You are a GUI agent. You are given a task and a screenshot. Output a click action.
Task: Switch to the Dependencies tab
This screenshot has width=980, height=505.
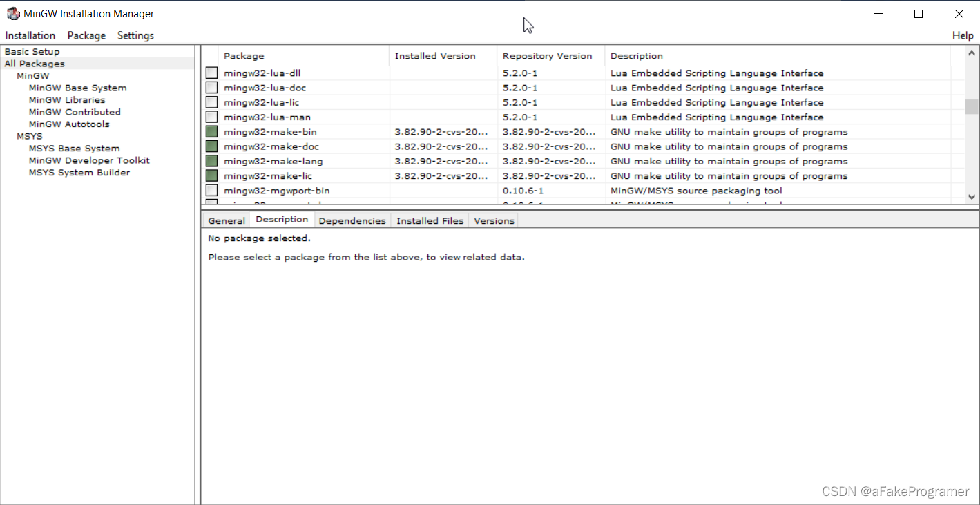(x=352, y=221)
